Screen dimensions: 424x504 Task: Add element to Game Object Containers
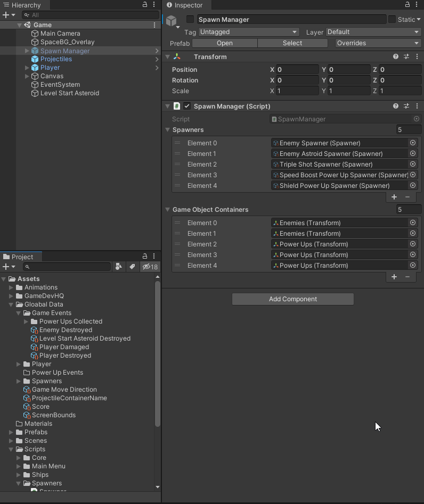(394, 277)
